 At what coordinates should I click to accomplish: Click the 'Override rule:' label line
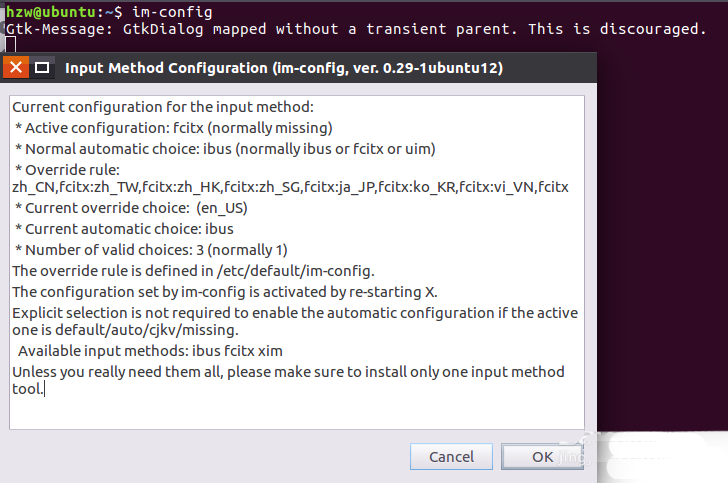pos(68,170)
